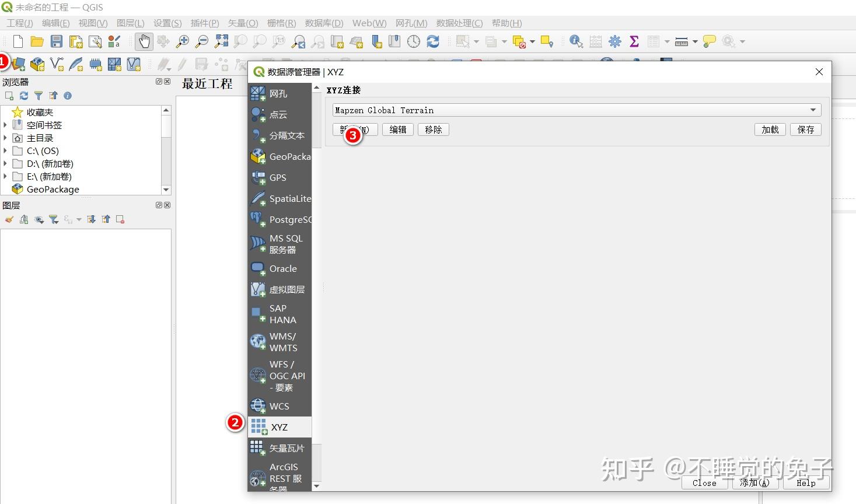Click the New Shapefile Layer icon
This screenshot has height=504, width=856.
[57, 64]
